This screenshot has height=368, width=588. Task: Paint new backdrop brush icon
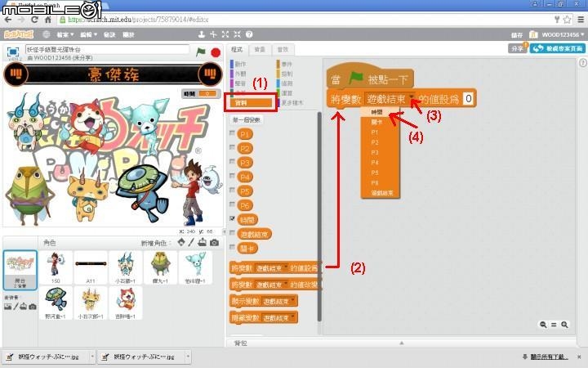[16, 307]
